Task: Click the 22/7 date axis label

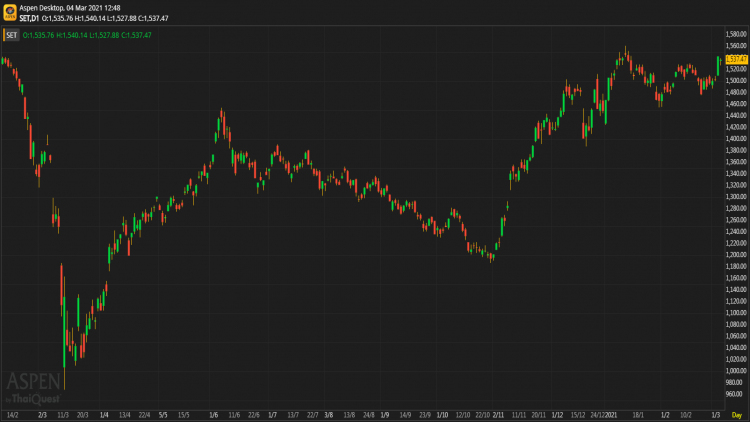Action: pos(312,415)
